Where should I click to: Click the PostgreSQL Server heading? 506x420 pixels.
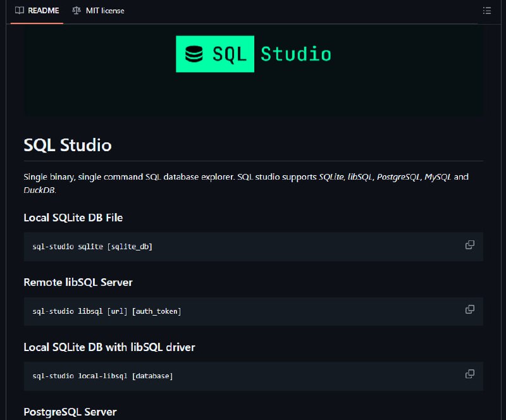(70, 412)
